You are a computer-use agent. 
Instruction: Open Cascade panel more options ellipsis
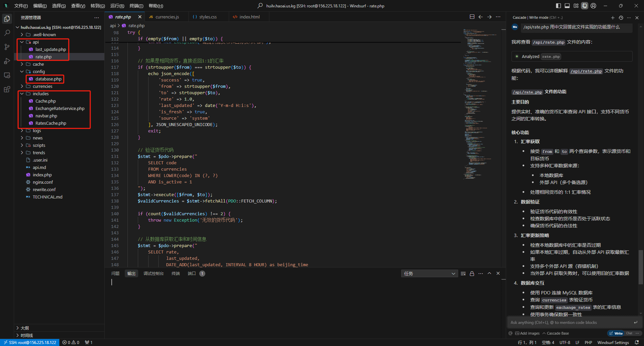tap(629, 17)
